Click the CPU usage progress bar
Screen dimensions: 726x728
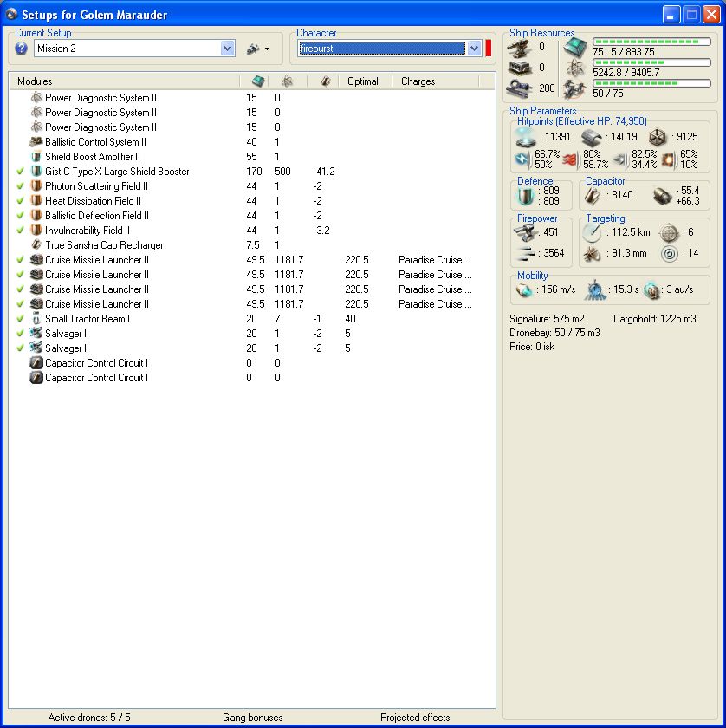[651, 42]
